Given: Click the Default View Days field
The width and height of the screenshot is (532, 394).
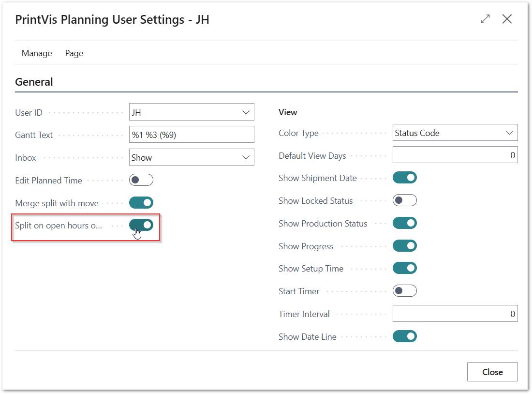Looking at the screenshot, I should pos(455,155).
